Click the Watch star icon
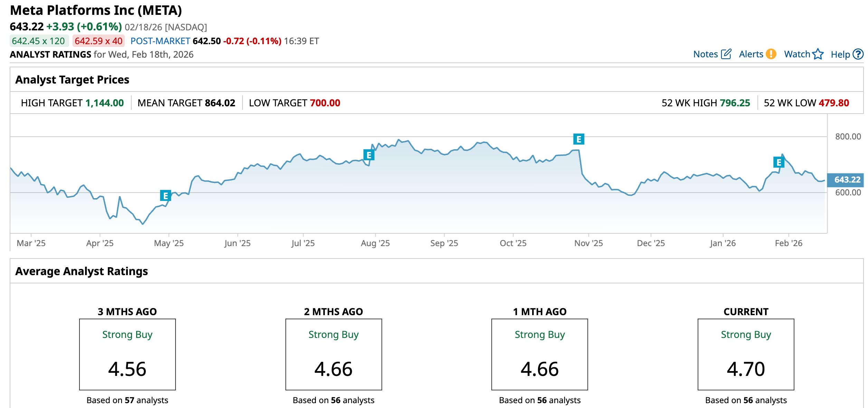Viewport: 868px width, 408px height. [818, 54]
